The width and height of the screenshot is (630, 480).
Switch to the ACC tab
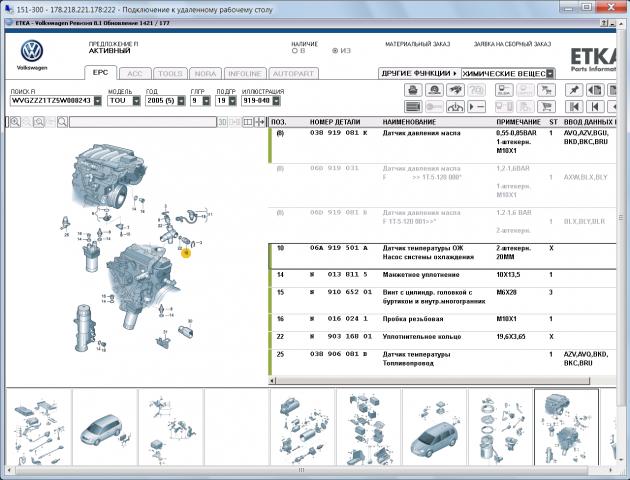135,74
